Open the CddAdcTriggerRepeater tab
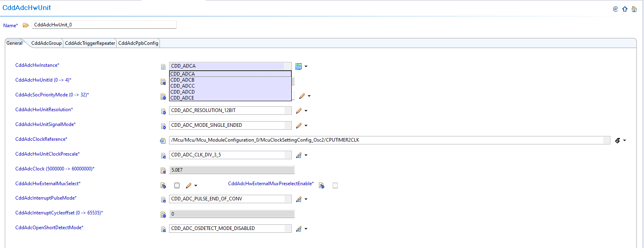Screen dimensions: 644x248 pos(90,43)
